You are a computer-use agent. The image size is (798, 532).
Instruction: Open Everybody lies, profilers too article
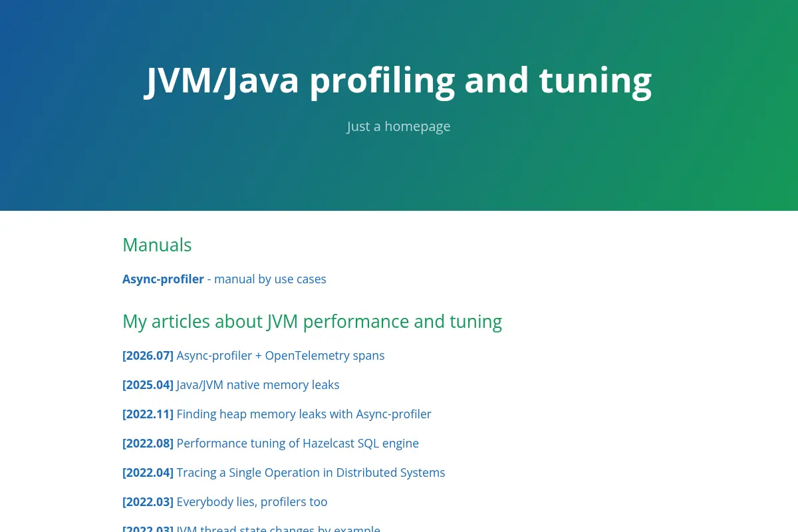point(225,502)
